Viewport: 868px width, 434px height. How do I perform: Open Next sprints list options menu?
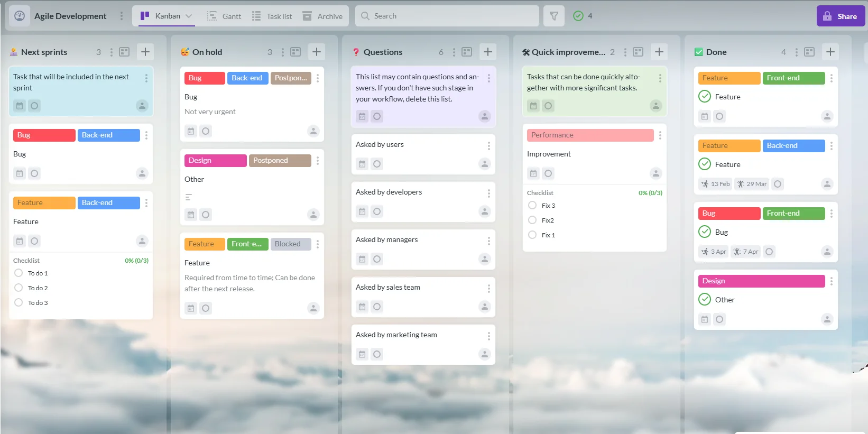click(x=111, y=52)
